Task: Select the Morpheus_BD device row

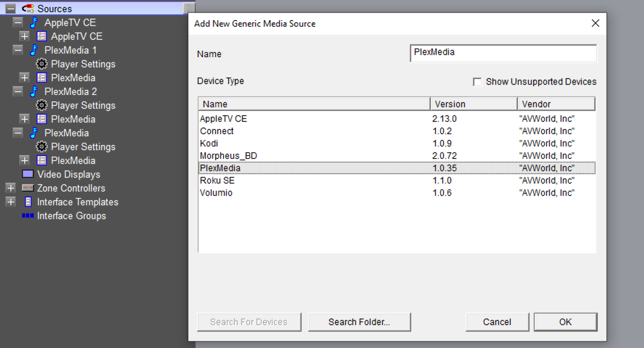Action: (x=397, y=156)
